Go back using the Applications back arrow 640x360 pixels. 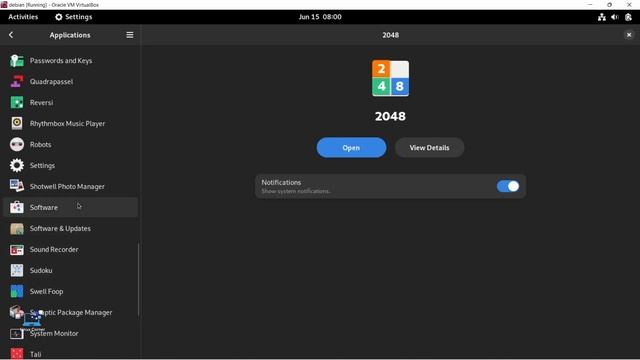(11, 35)
